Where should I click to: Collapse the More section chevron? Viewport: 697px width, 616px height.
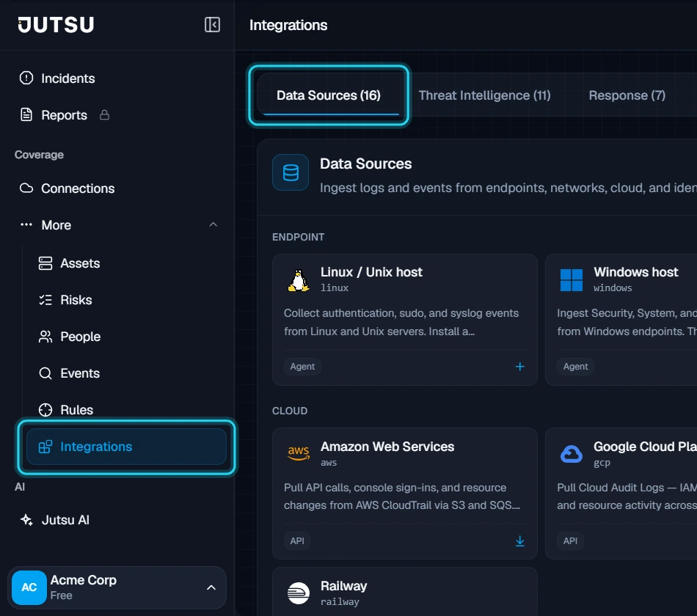pyautogui.click(x=214, y=224)
